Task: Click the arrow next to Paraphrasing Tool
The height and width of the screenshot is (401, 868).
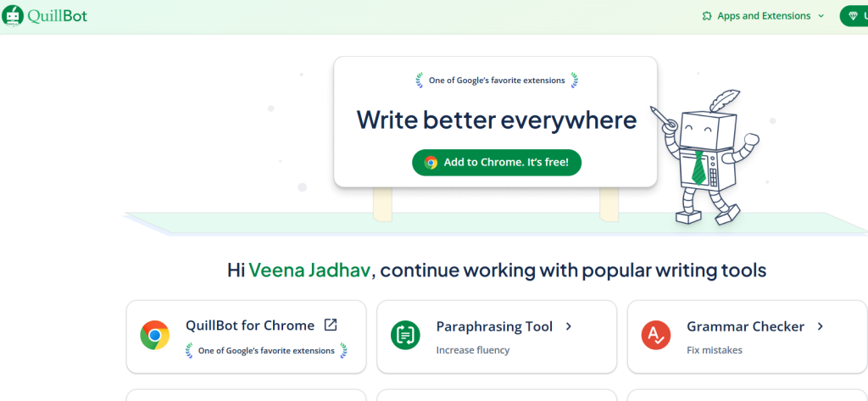Action: point(569,326)
